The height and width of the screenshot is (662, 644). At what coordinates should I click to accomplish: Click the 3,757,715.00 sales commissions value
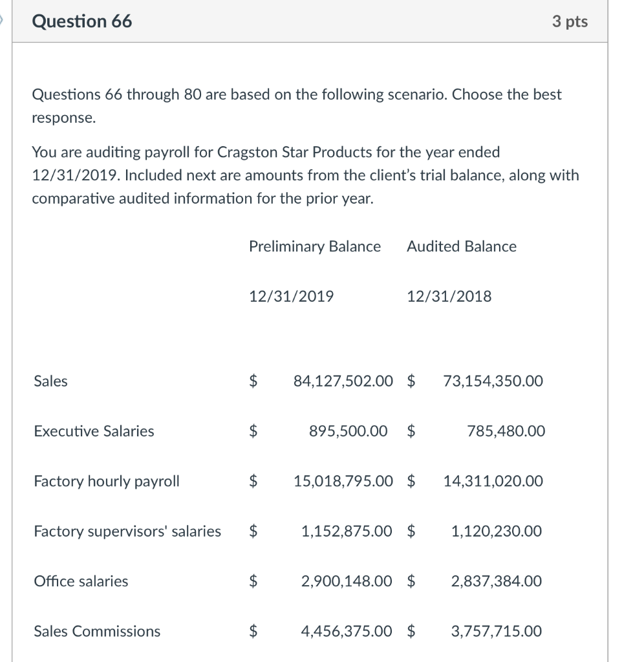(x=497, y=631)
